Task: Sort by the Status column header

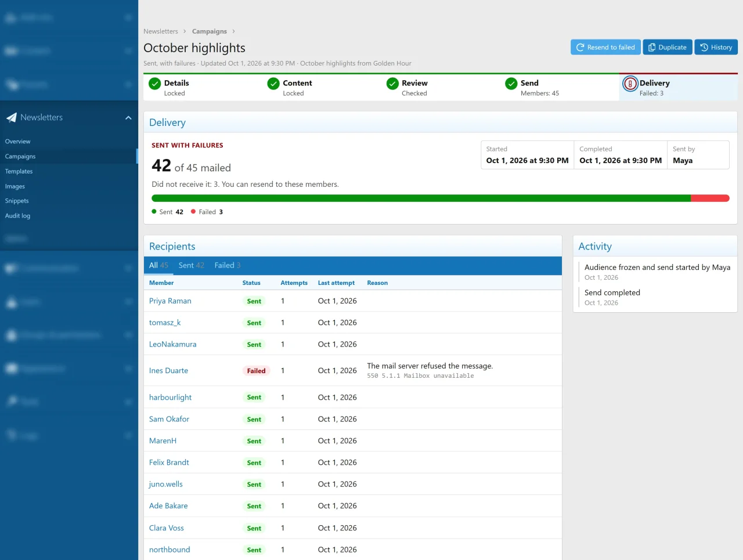Action: 251,283
